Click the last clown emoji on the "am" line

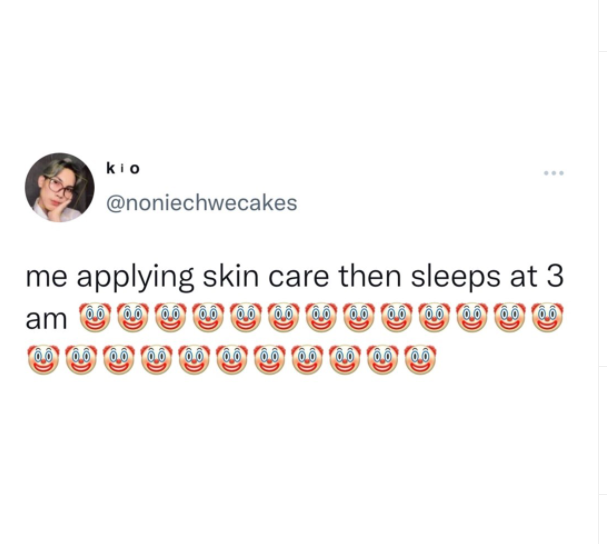pyautogui.click(x=548, y=317)
